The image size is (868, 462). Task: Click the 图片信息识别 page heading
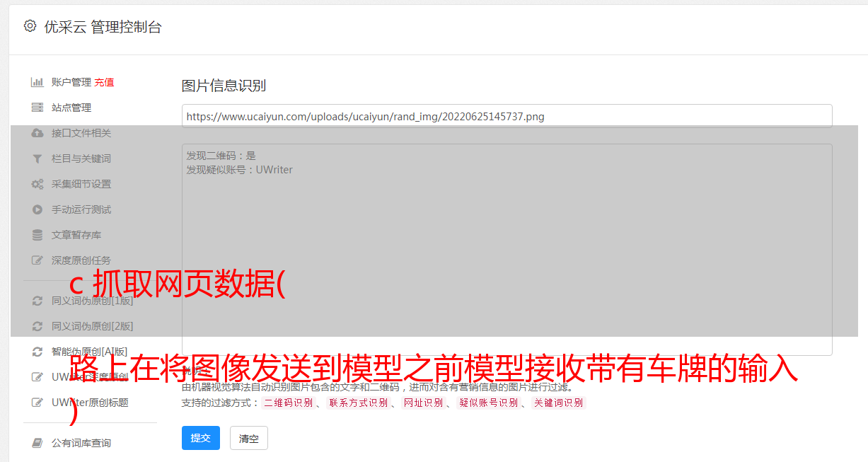(x=224, y=86)
